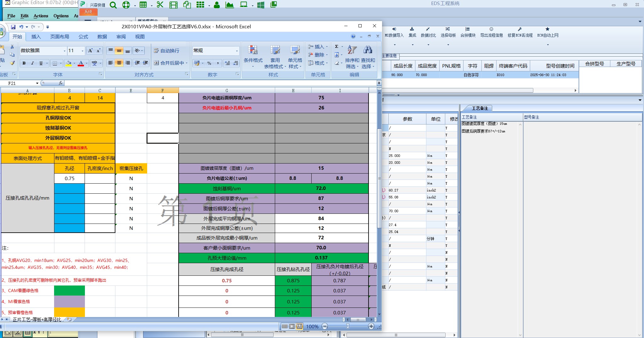644x338 pixels.
Task: Click the Cut scissors icon in Excel clipboard group
Action: 12,47
